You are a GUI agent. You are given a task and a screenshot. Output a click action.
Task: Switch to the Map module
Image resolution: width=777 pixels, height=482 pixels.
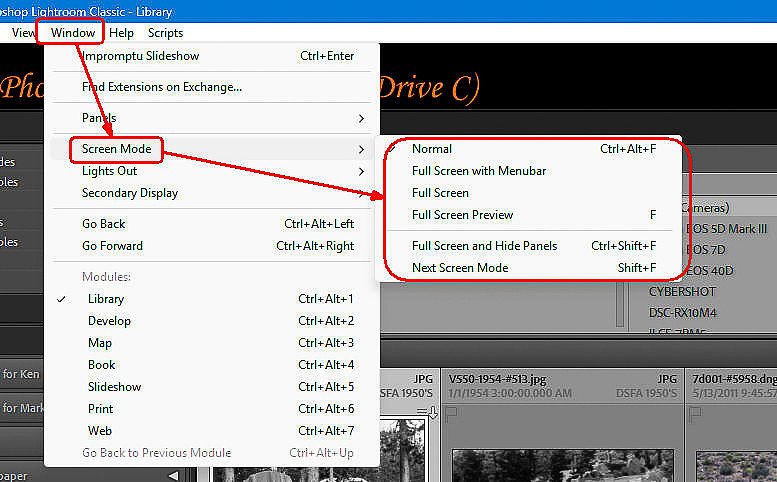[x=212, y=343]
